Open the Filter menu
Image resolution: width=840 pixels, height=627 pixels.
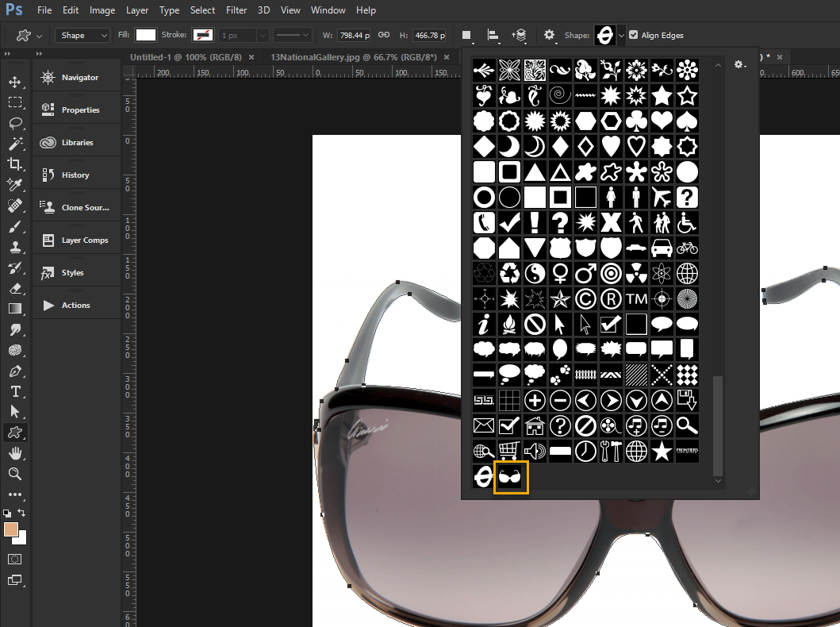236,10
